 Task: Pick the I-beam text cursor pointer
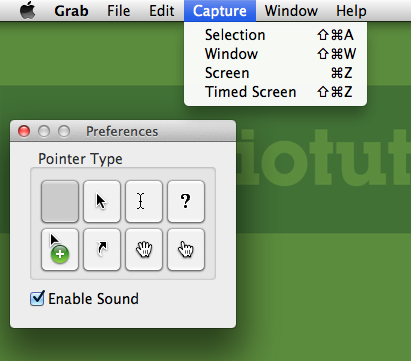(x=144, y=201)
